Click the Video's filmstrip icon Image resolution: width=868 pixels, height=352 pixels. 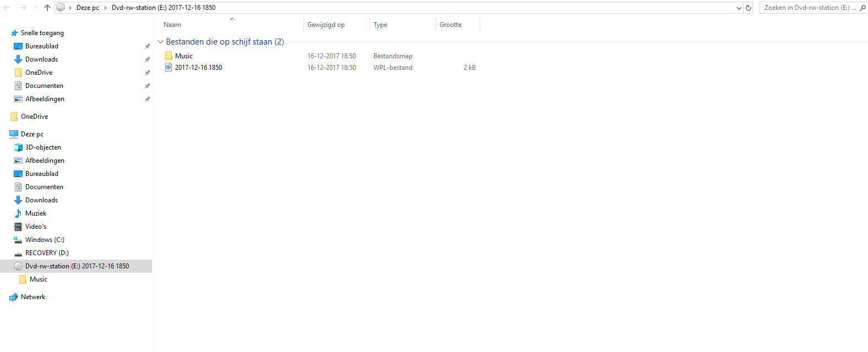[18, 227]
